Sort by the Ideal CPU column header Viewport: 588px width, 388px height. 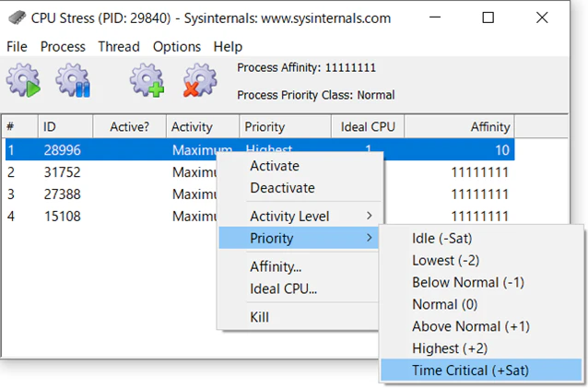[368, 126]
